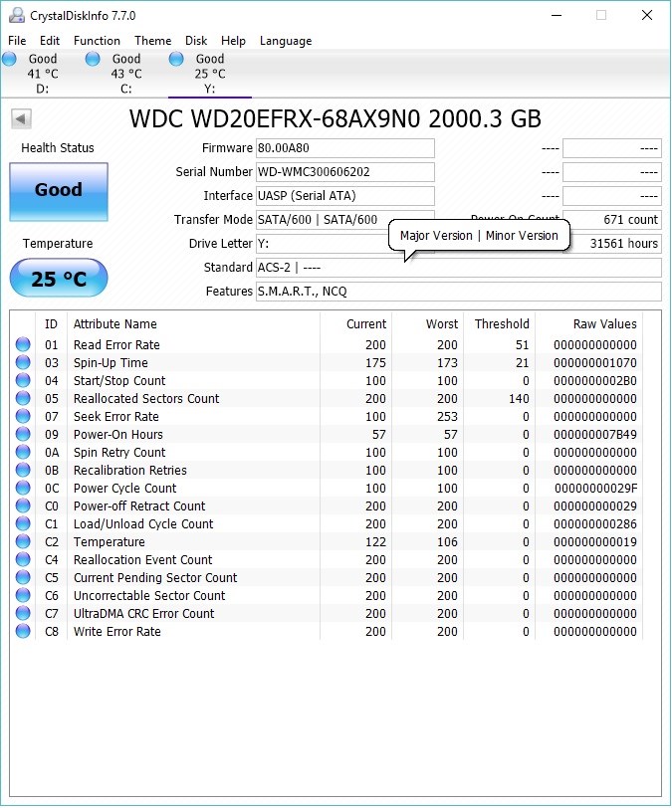
Task: Click the status orb for drive C:
Action: point(93,59)
